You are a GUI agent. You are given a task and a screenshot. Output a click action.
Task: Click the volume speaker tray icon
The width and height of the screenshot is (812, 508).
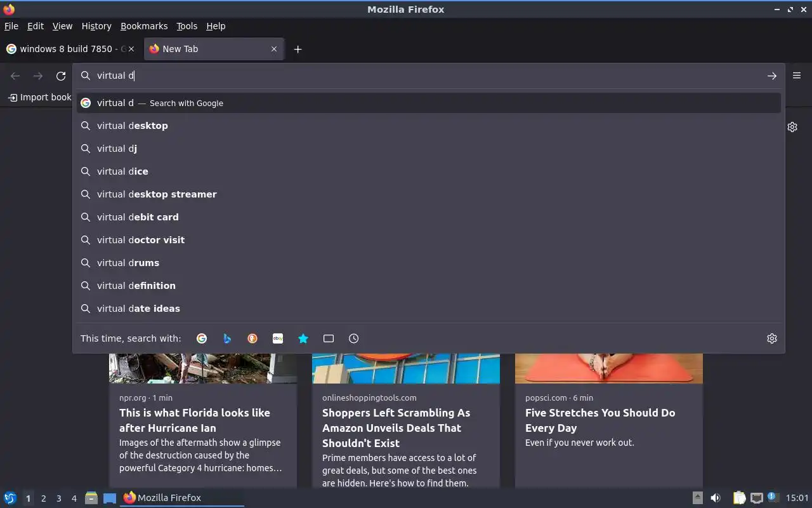tap(716, 498)
